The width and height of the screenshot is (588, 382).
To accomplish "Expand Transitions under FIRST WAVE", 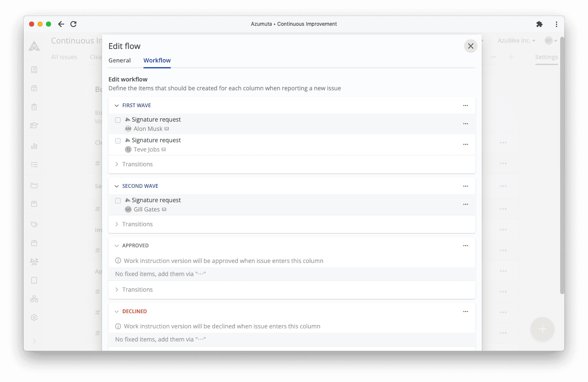I will [x=133, y=164].
